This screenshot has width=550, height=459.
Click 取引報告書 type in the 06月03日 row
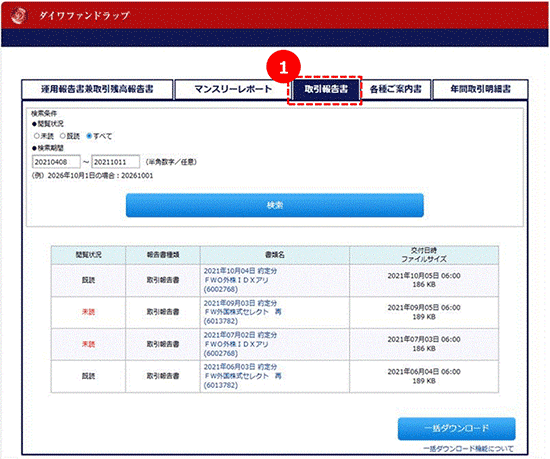[163, 376]
